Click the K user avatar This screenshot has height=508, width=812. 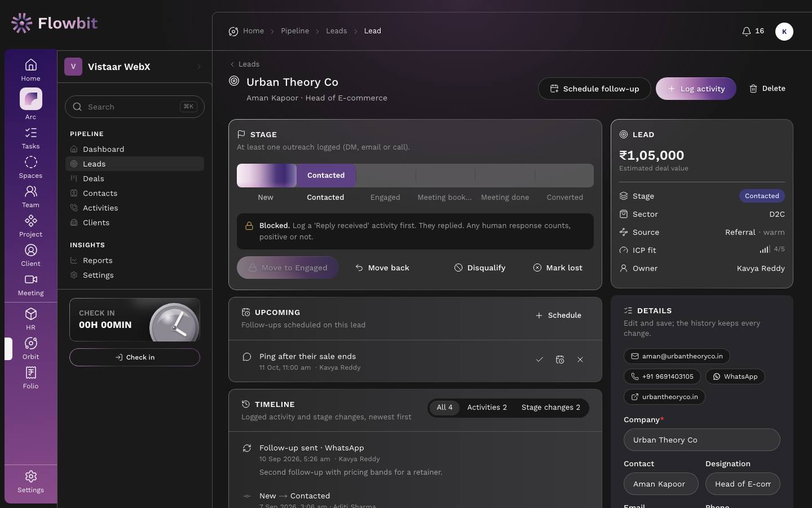point(784,32)
